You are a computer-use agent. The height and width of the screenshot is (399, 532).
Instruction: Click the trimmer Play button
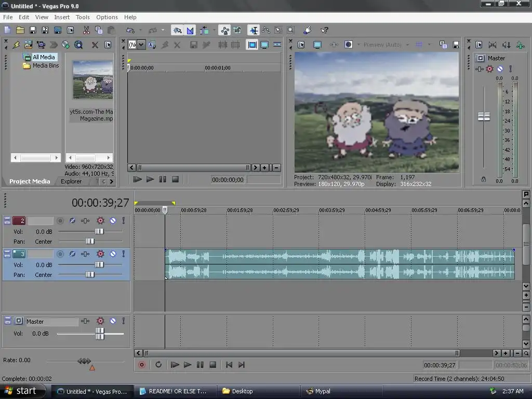pyautogui.click(x=150, y=179)
